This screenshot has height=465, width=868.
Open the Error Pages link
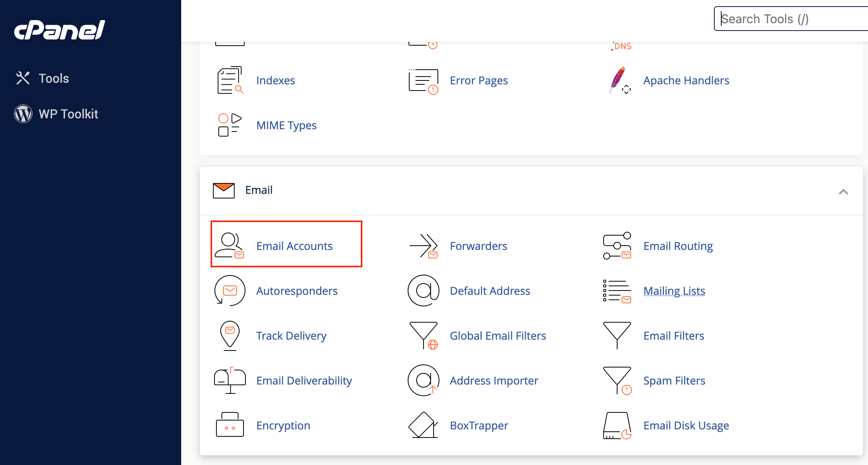479,80
